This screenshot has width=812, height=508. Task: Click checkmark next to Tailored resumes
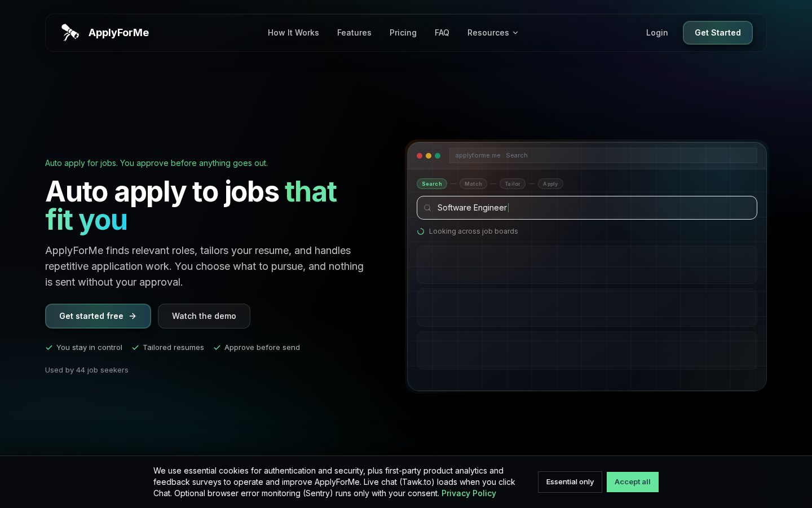pos(135,348)
